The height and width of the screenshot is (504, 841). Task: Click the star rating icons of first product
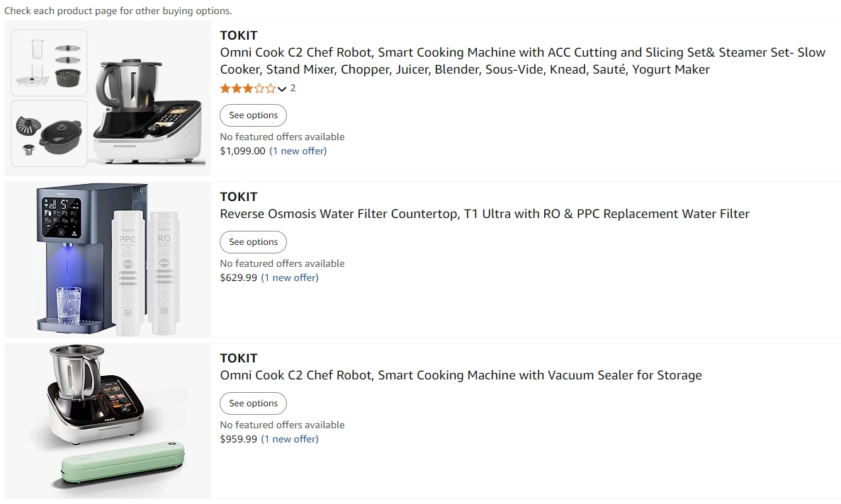tap(248, 88)
